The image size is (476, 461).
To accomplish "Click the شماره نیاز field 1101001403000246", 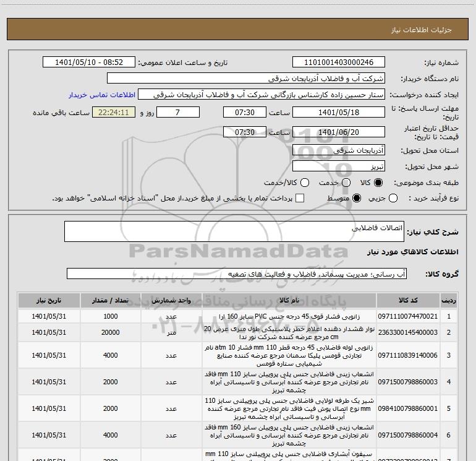I will tap(339, 62).
